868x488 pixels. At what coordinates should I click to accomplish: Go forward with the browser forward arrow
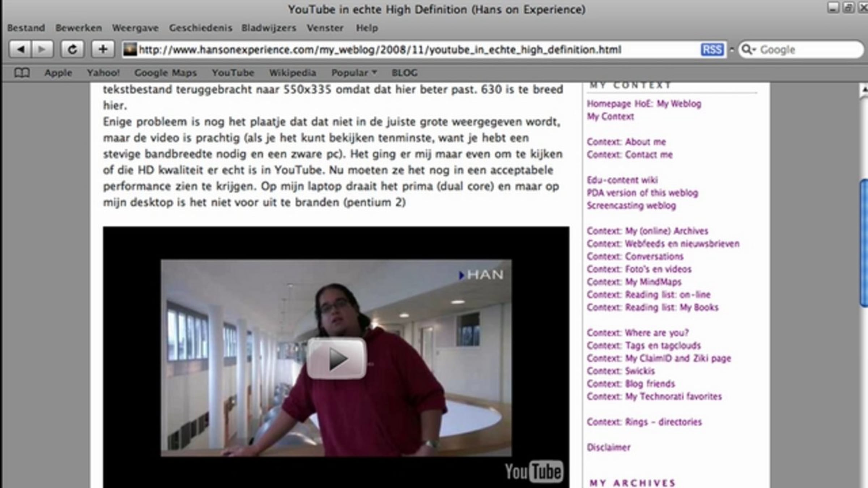(43, 49)
